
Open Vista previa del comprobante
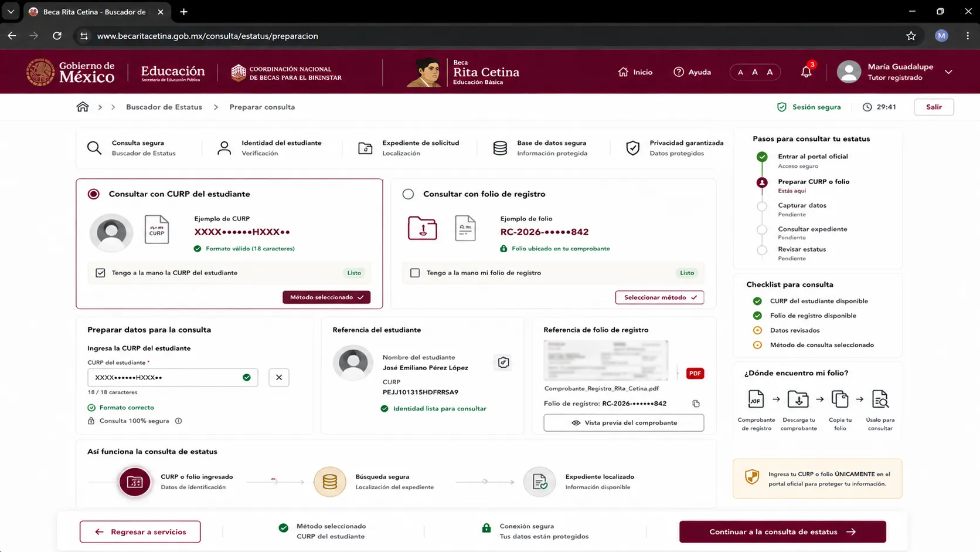pyautogui.click(x=624, y=423)
